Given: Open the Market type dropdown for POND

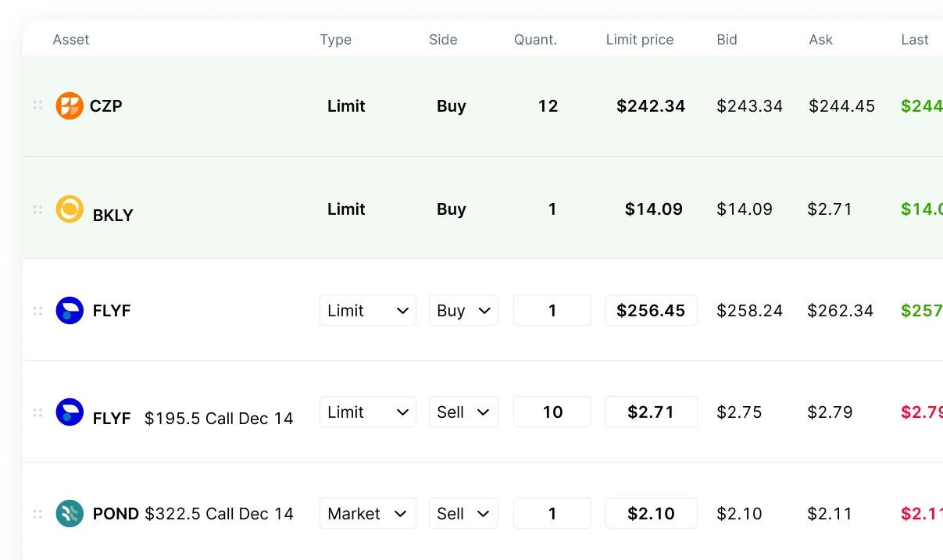Looking at the screenshot, I should pyautogui.click(x=367, y=514).
